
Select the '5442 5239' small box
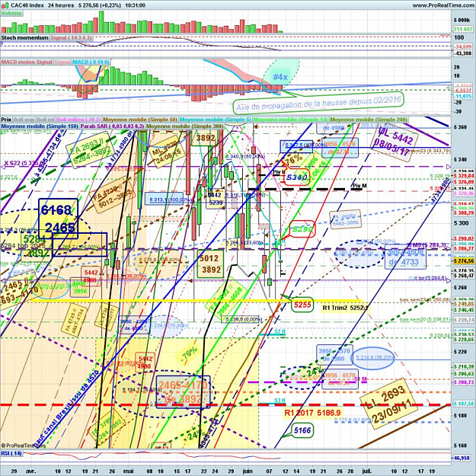click(x=216, y=199)
